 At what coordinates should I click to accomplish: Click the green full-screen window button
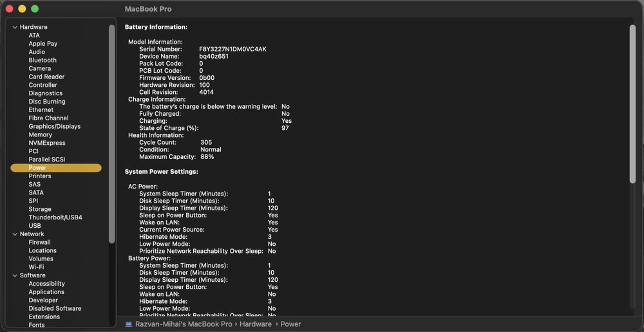click(x=35, y=9)
